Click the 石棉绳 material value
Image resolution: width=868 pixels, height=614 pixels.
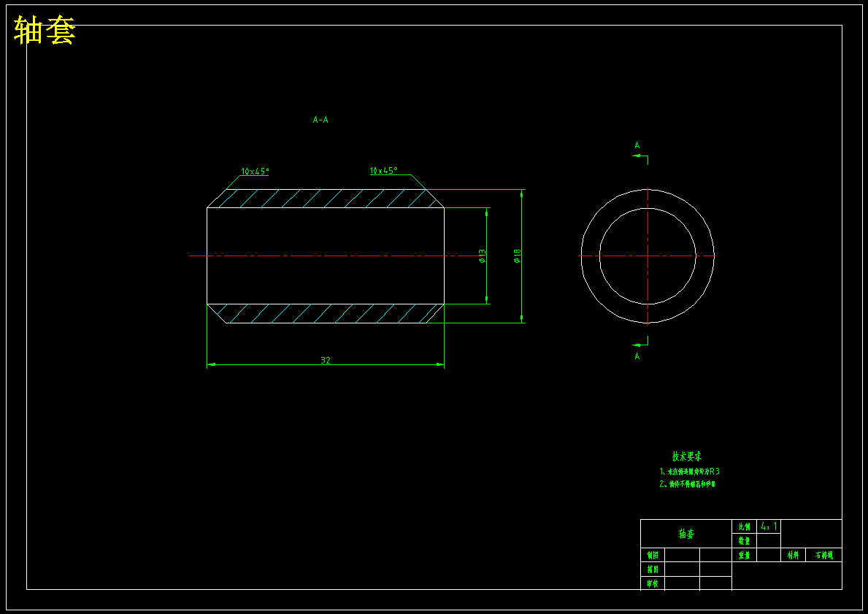pos(824,555)
